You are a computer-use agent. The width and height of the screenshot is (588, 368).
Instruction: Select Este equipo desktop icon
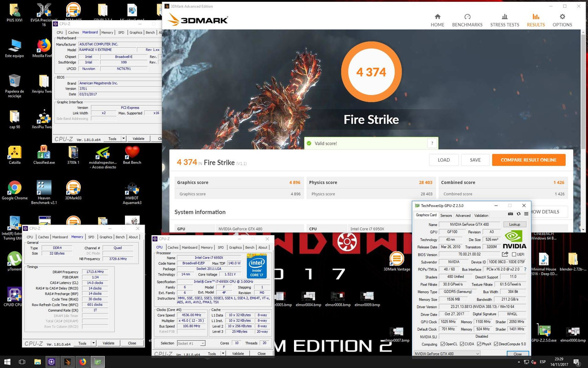click(x=15, y=48)
